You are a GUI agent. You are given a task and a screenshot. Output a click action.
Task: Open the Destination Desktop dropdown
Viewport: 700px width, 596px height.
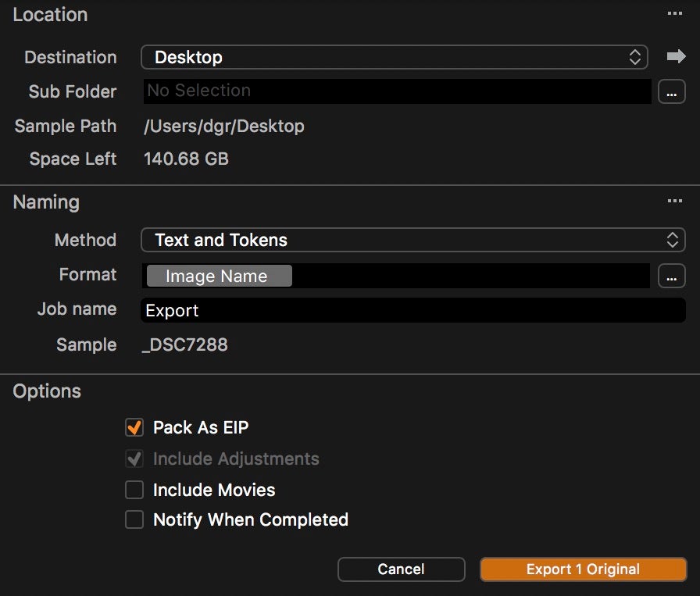point(395,57)
